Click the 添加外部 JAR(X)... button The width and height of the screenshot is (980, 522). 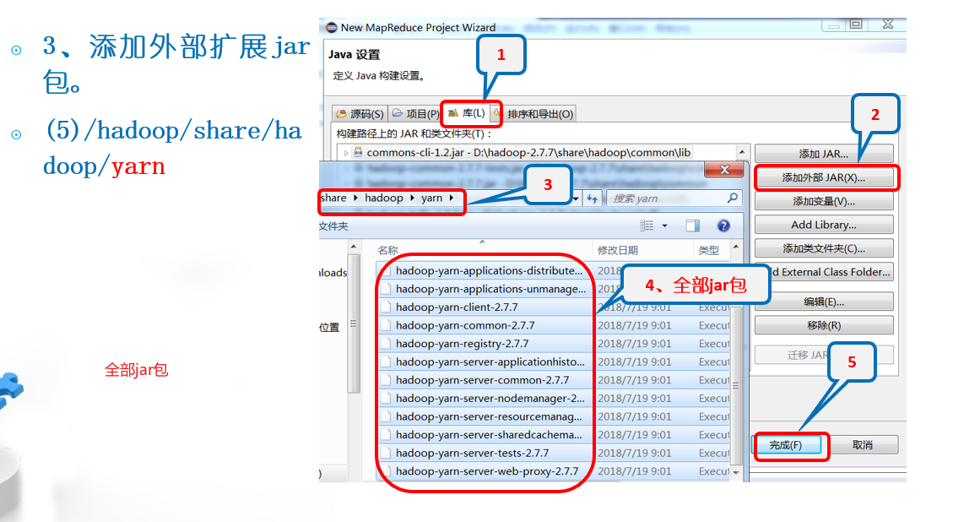(x=824, y=177)
